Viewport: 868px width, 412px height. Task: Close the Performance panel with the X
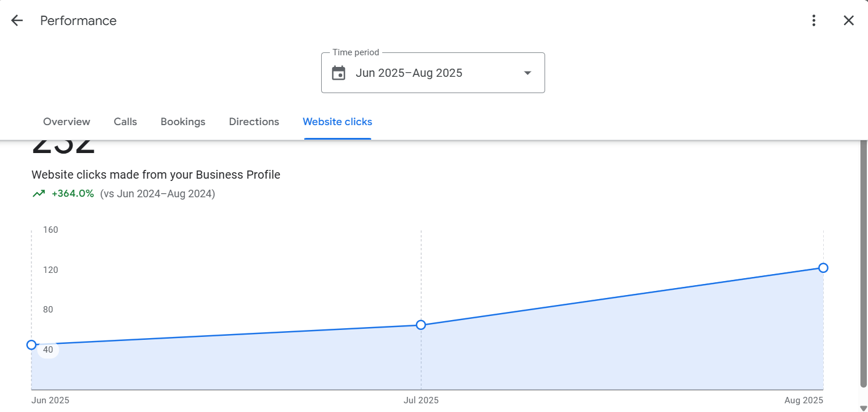[849, 20]
